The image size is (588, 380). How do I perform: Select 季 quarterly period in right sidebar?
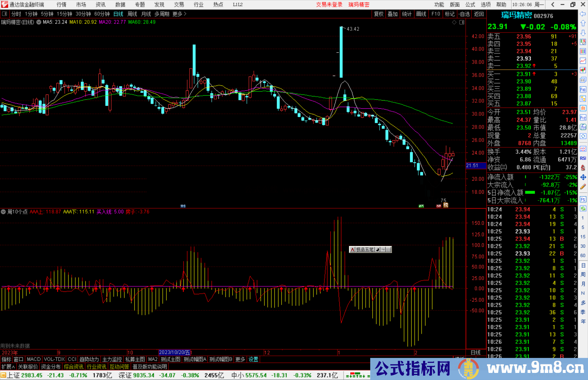coord(583,312)
